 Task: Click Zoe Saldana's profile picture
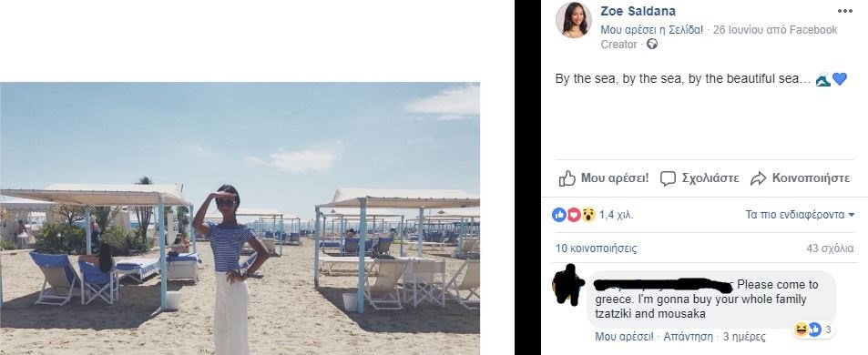pos(573,19)
